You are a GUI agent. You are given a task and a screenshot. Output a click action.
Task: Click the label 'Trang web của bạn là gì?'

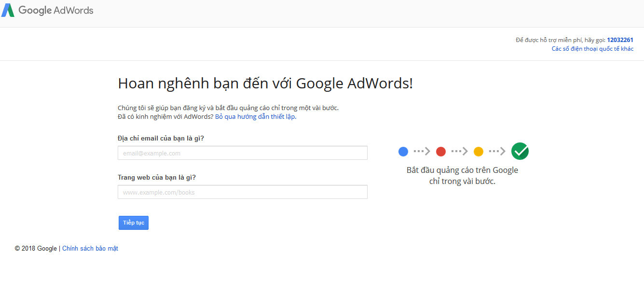(157, 177)
